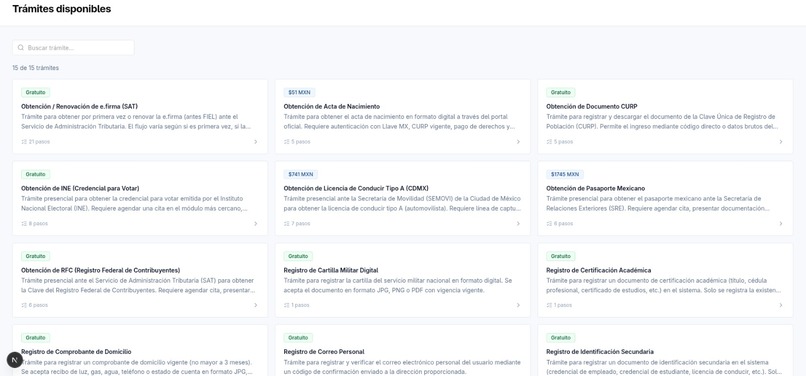The width and height of the screenshot is (806, 376).
Task: Click steps icon on Pasaporte Mexicano card
Action: click(x=549, y=224)
